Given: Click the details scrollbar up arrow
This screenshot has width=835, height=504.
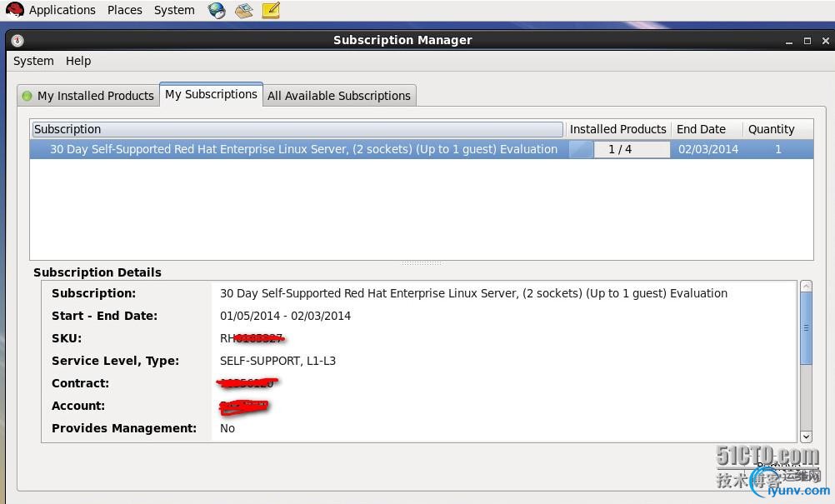Looking at the screenshot, I should [x=806, y=287].
